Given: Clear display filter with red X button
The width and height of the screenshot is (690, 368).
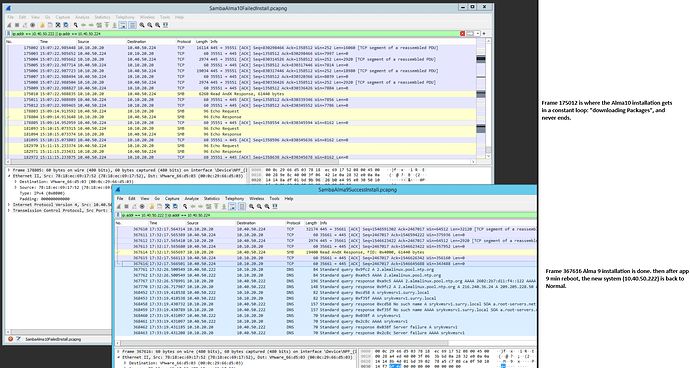Looking at the screenshot, I should [462, 33].
